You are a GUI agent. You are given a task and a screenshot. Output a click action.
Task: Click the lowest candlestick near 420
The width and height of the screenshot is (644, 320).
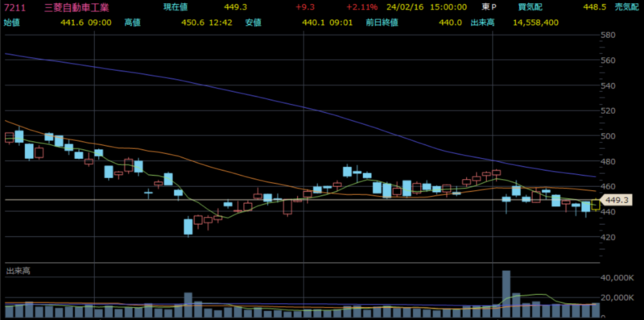point(188,226)
